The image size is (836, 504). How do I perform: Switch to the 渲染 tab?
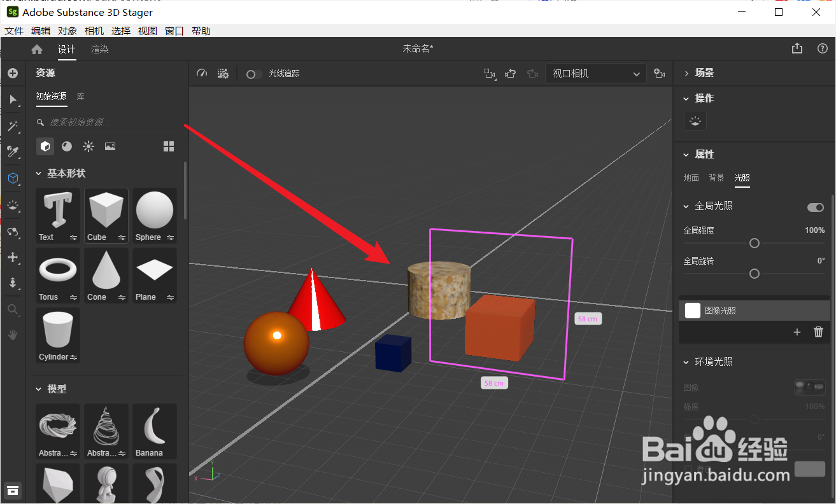point(100,49)
